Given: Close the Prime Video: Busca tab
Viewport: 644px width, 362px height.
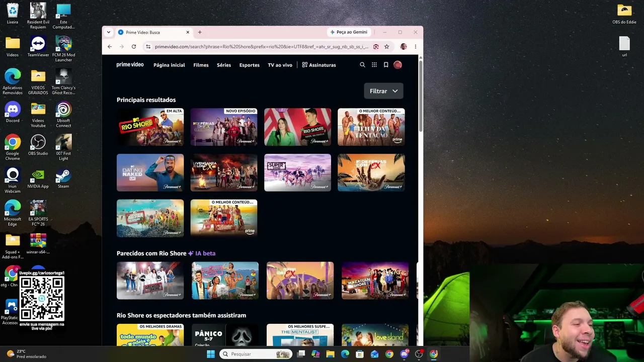Looking at the screenshot, I should (x=188, y=32).
